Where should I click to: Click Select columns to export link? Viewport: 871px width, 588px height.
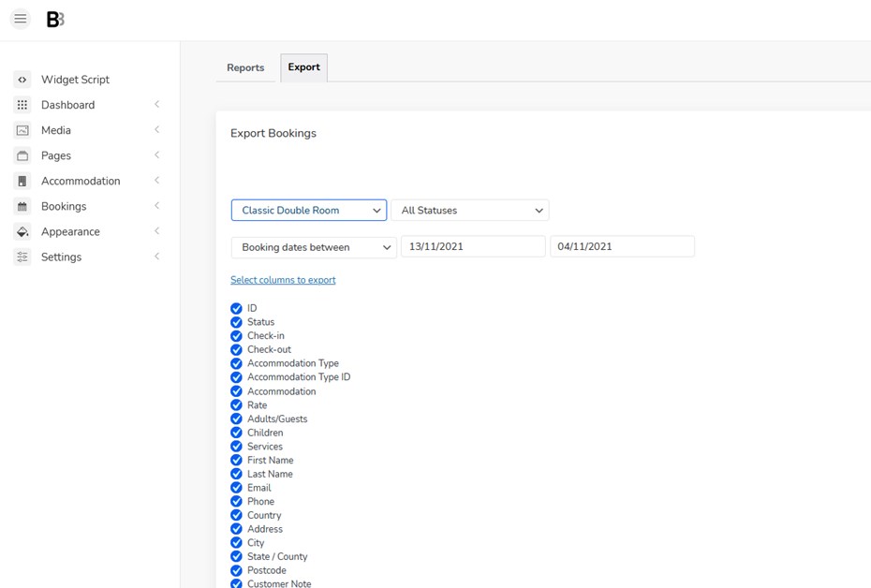coord(283,280)
